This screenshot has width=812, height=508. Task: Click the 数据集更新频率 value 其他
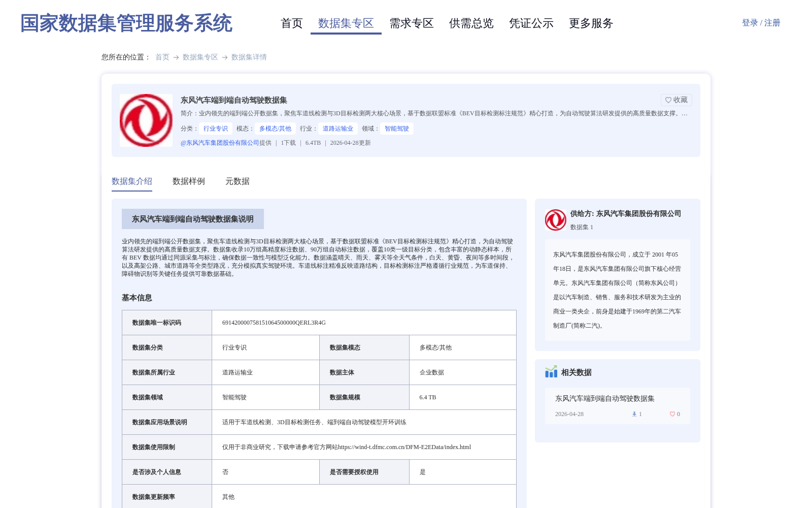228,497
